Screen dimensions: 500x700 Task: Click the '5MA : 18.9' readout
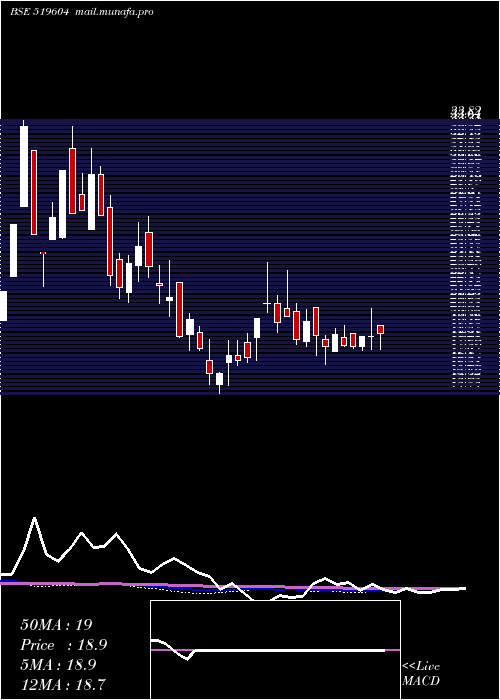58,665
